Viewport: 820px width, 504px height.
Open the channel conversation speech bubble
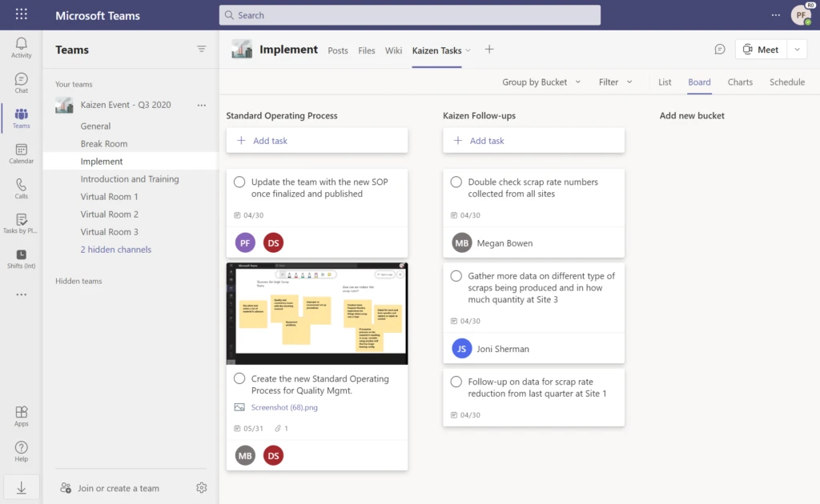coord(720,49)
